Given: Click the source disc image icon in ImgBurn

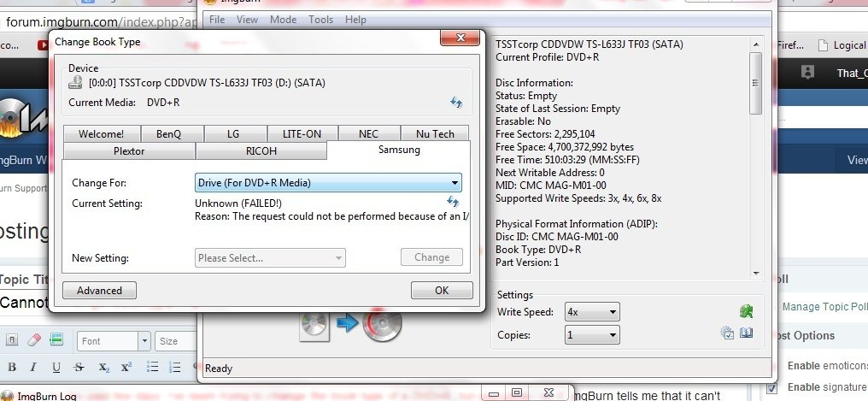Looking at the screenshot, I should coord(314,325).
